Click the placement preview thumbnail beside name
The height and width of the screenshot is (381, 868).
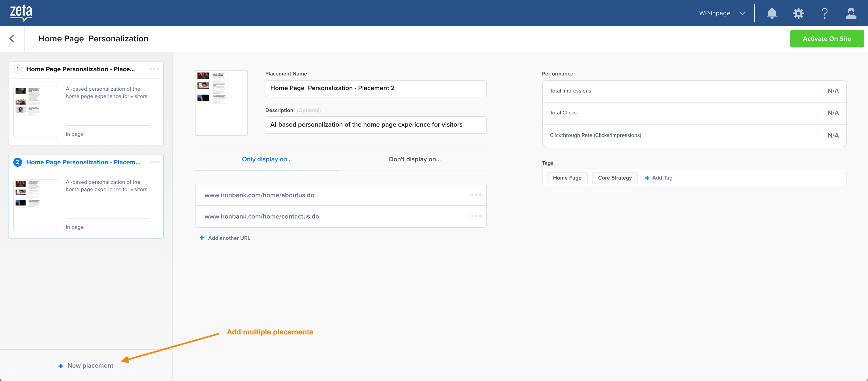point(221,103)
